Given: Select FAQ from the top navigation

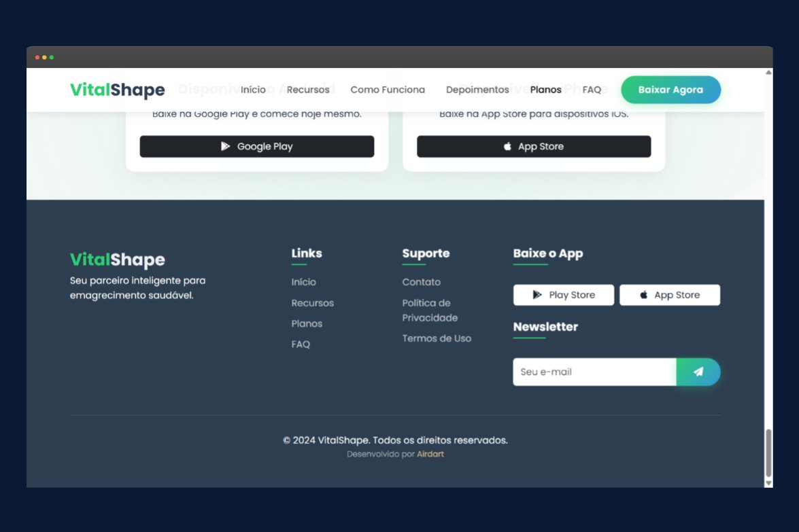Looking at the screenshot, I should tap(591, 89).
